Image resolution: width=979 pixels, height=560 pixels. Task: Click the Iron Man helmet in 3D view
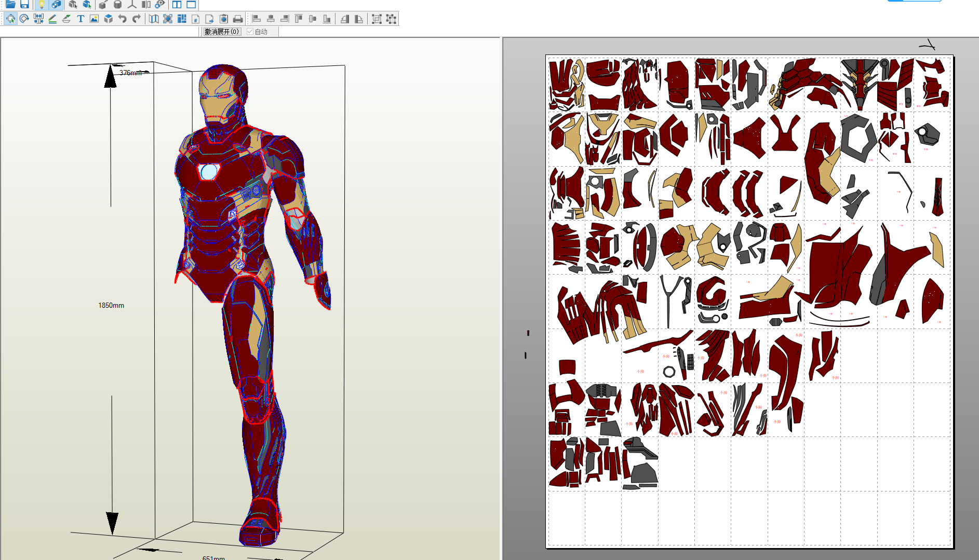tap(223, 96)
